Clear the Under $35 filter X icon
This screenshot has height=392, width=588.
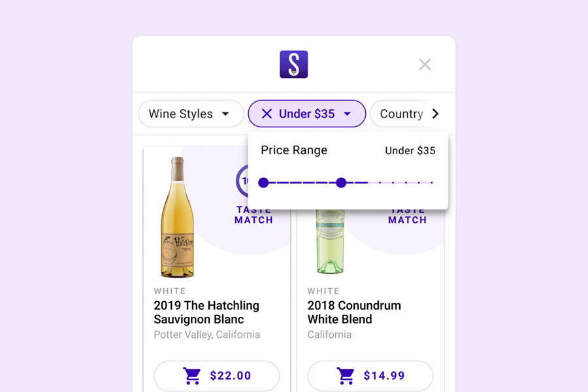tap(267, 114)
